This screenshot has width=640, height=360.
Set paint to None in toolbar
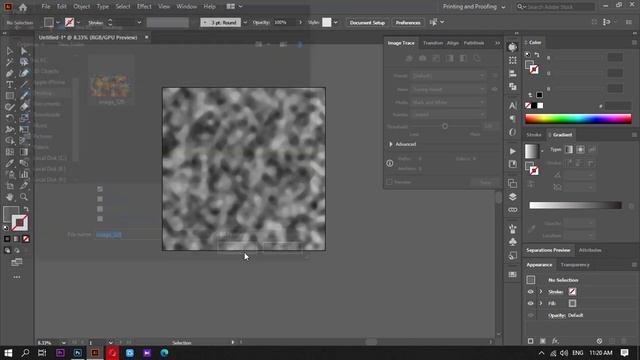[x=26, y=239]
